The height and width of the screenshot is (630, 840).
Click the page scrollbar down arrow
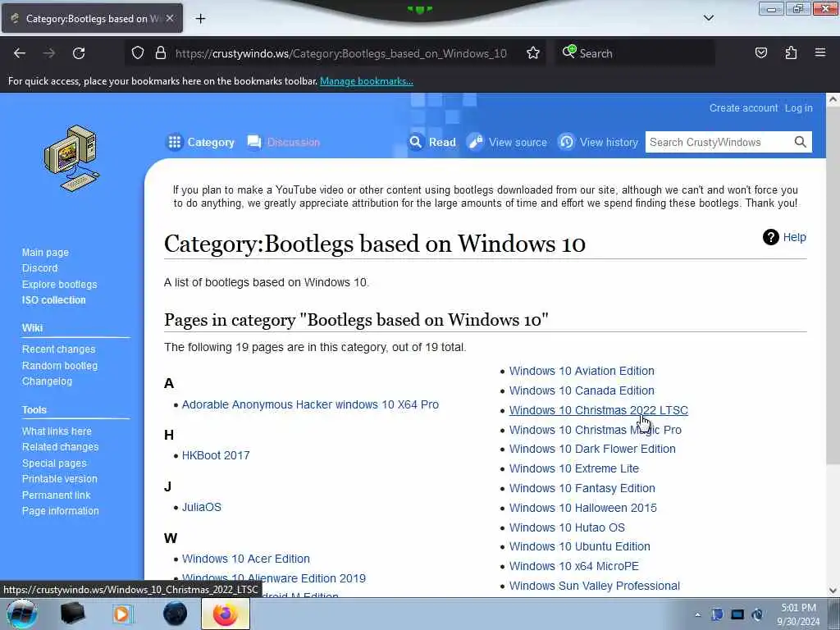click(x=833, y=591)
